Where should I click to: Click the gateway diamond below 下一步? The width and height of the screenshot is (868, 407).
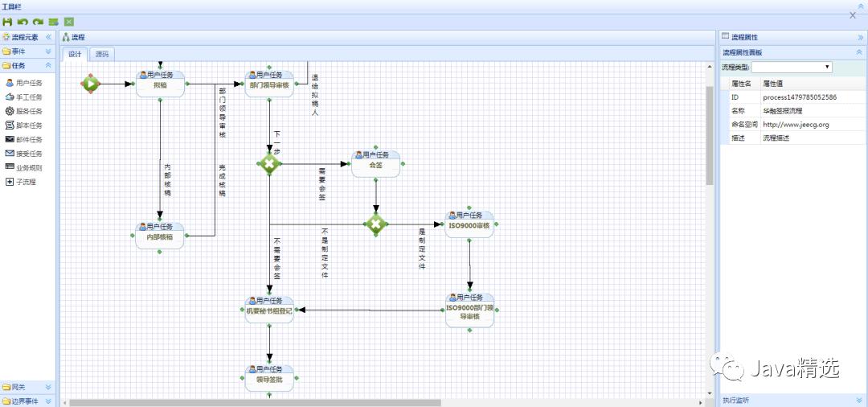tap(269, 164)
